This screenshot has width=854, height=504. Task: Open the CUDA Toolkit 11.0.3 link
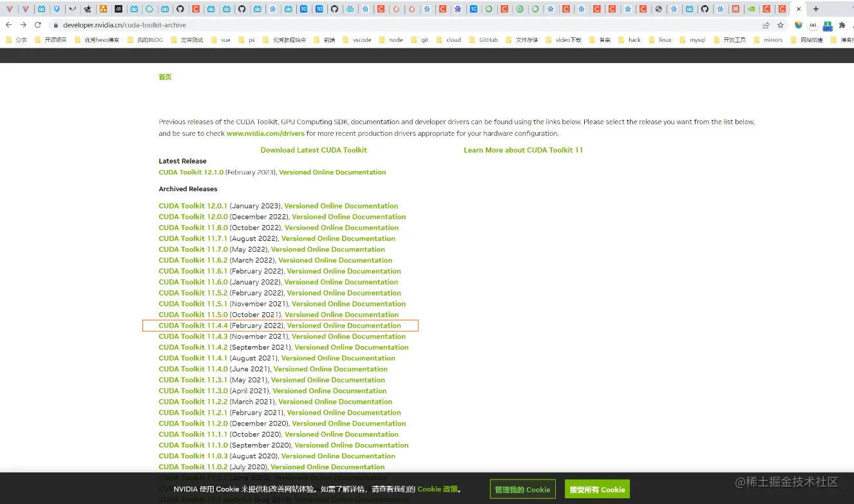(x=193, y=456)
